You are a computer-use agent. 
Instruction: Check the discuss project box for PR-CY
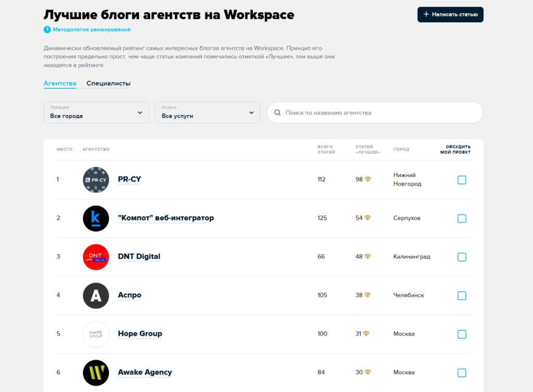pyautogui.click(x=462, y=180)
